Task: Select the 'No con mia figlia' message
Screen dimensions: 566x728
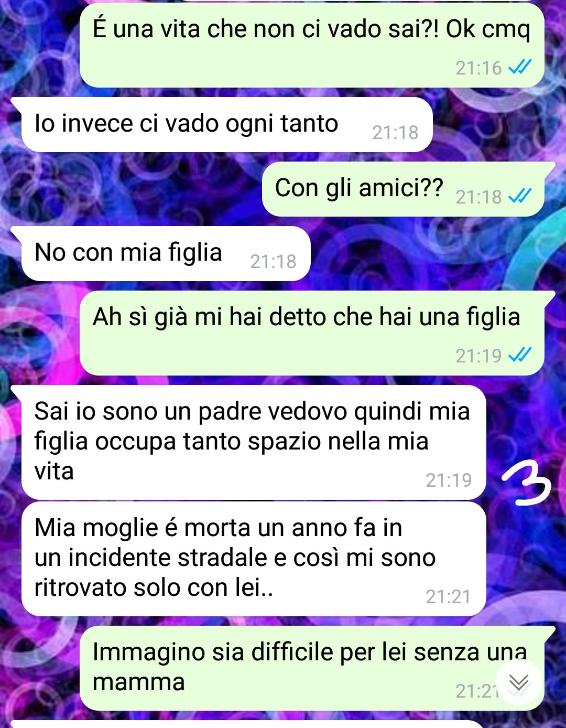Action: [x=166, y=253]
